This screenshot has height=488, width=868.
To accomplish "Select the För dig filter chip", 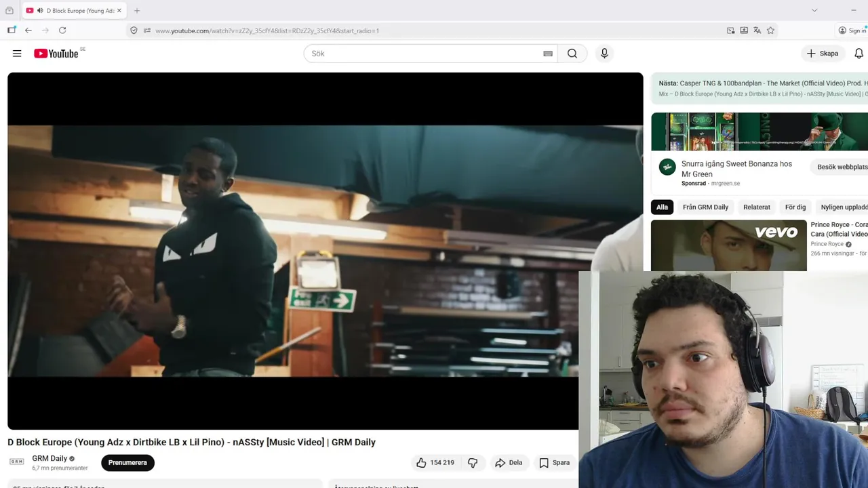I will click(x=795, y=207).
